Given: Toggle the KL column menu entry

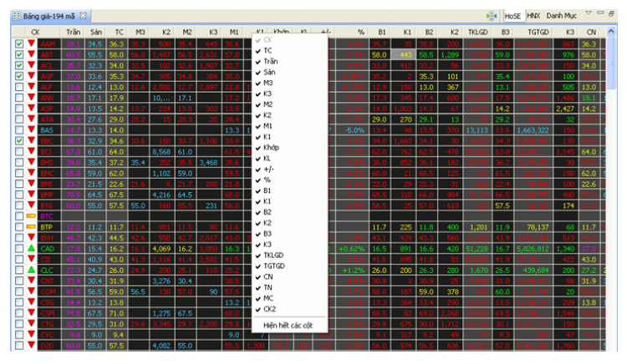Looking at the screenshot, I should 290,159.
